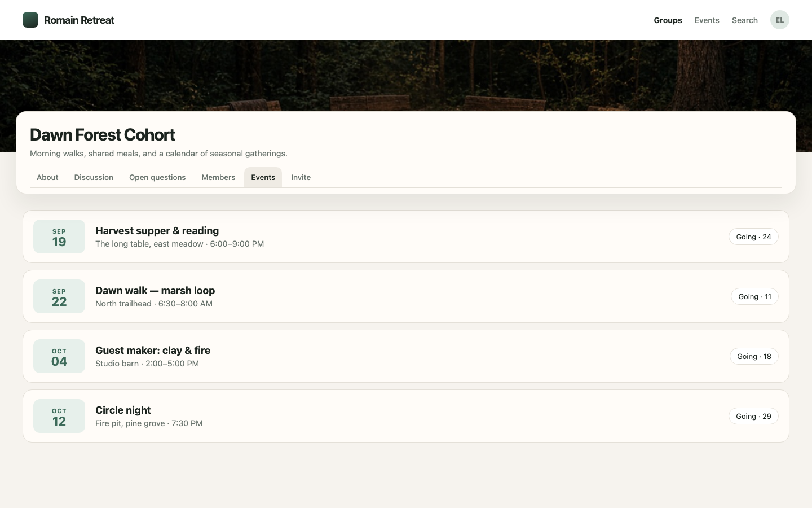Click Going · 11 on Dawn walk
Image resolution: width=812 pixels, height=508 pixels.
754,296
